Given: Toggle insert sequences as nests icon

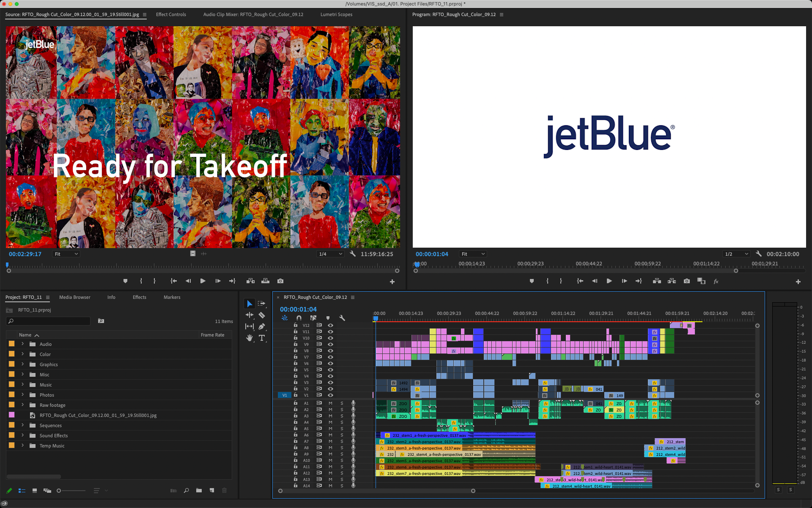Looking at the screenshot, I should tap(285, 318).
